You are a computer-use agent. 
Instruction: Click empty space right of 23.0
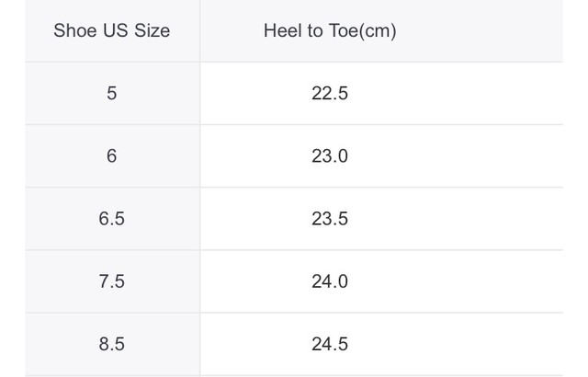pos(456,155)
